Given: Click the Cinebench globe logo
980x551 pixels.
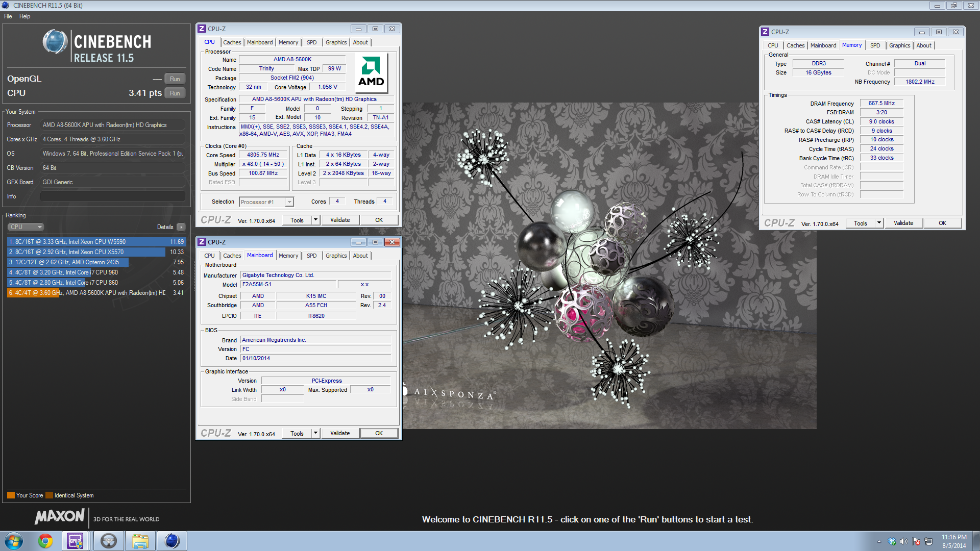Looking at the screenshot, I should [x=55, y=42].
